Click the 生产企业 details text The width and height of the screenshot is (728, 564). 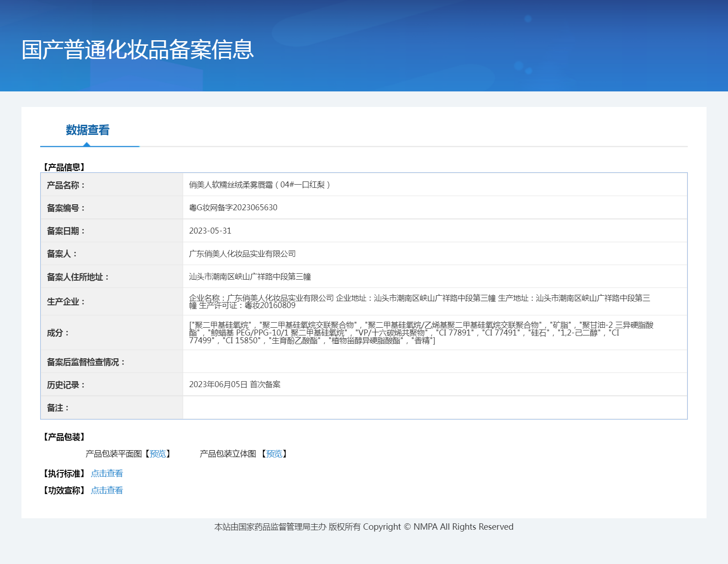pyautogui.click(x=419, y=301)
